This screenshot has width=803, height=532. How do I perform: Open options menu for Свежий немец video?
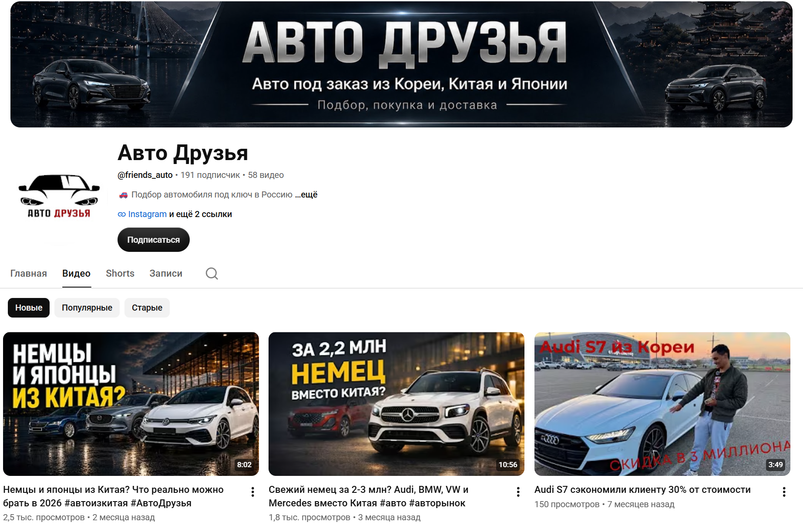point(518,492)
